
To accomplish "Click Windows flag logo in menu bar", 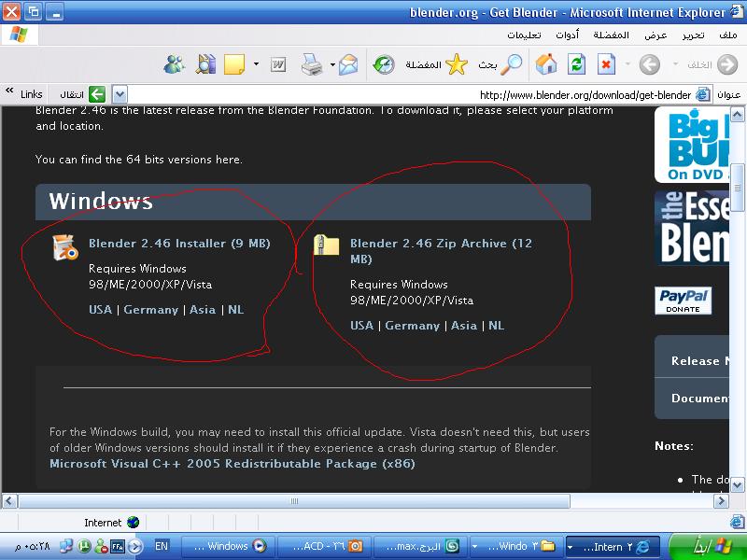I will click(x=19, y=35).
